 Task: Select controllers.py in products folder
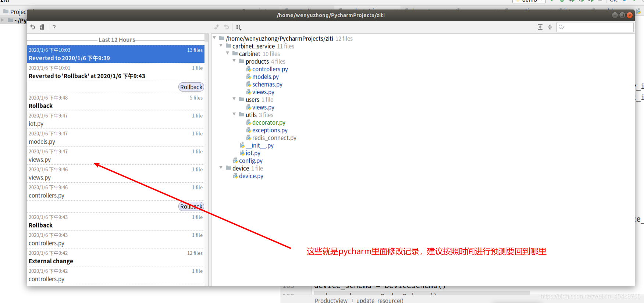coord(270,69)
